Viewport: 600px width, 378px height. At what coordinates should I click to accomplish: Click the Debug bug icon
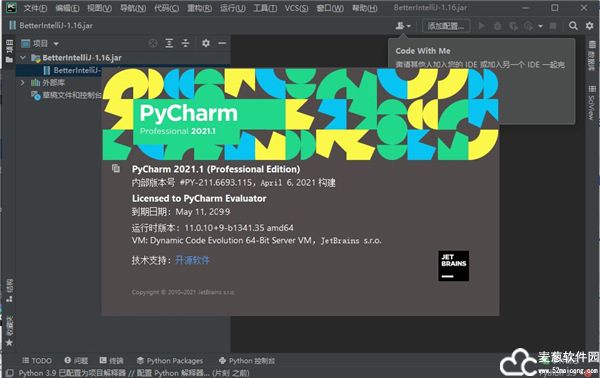point(497,26)
